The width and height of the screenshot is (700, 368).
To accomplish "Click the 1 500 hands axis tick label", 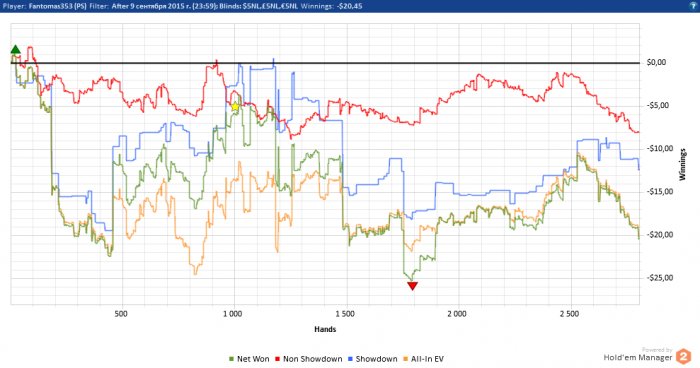I will (345, 314).
